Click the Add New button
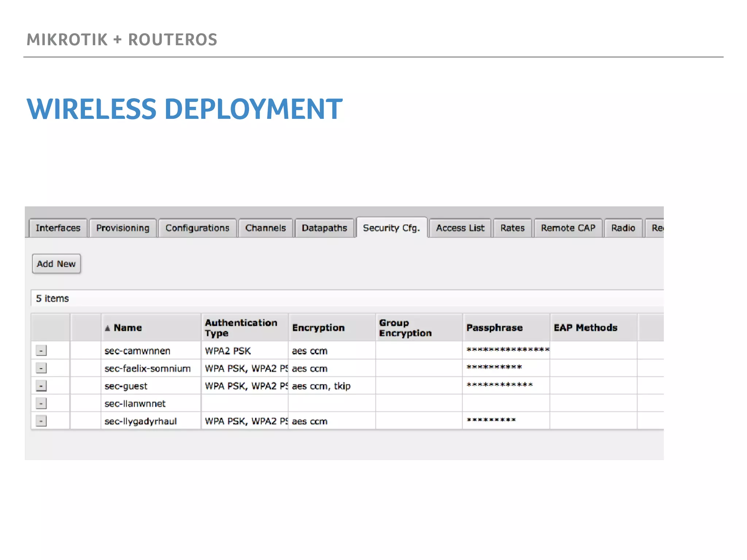 tap(56, 264)
